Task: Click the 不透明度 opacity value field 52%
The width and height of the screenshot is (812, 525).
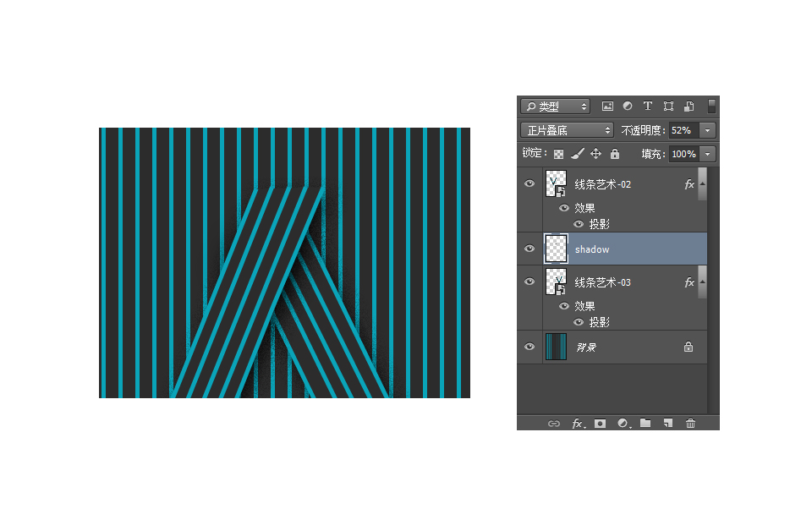Action: [683, 130]
